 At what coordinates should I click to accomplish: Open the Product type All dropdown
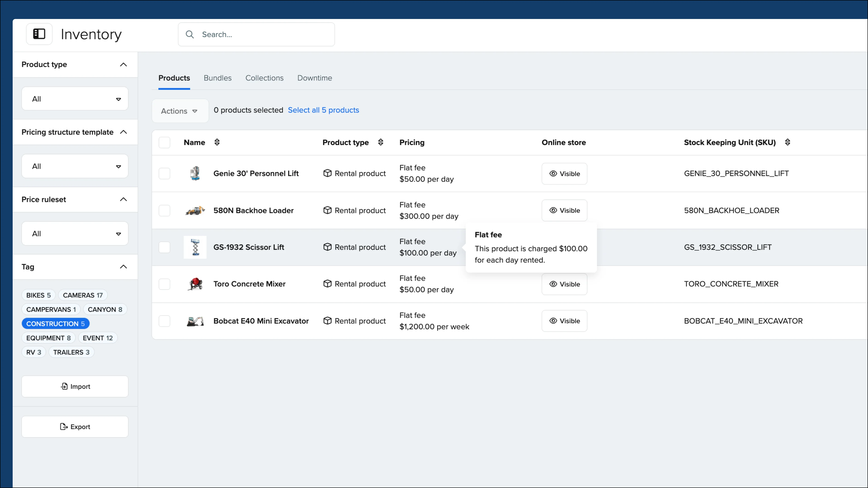pos(75,98)
